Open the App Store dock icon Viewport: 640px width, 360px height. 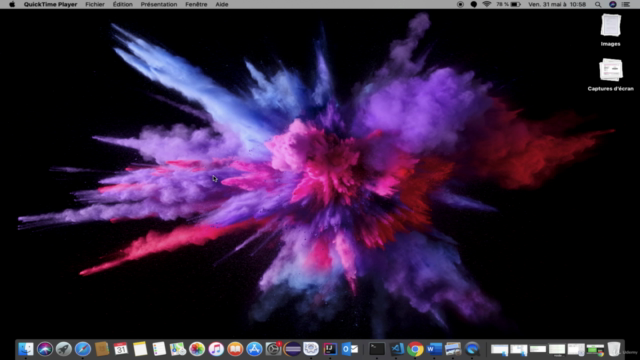pyautogui.click(x=254, y=349)
